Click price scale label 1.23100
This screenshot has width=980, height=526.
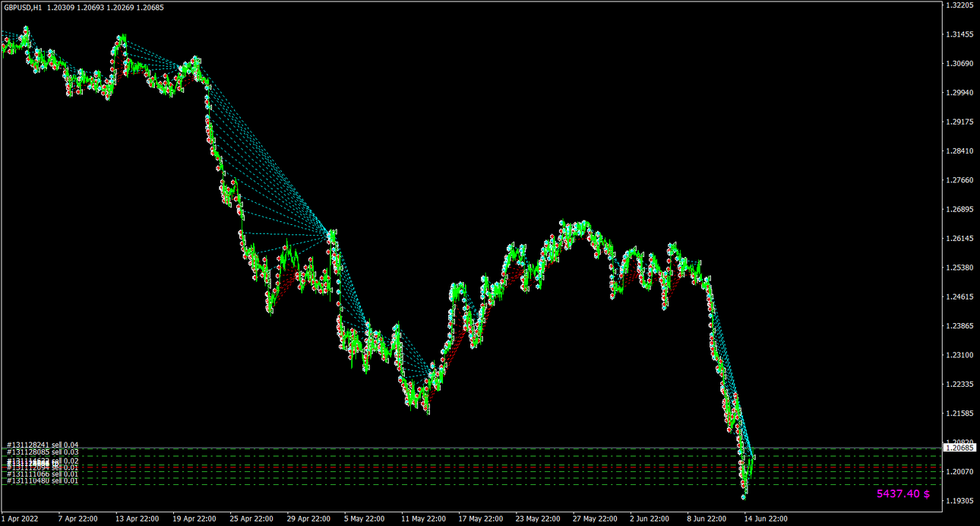point(959,355)
